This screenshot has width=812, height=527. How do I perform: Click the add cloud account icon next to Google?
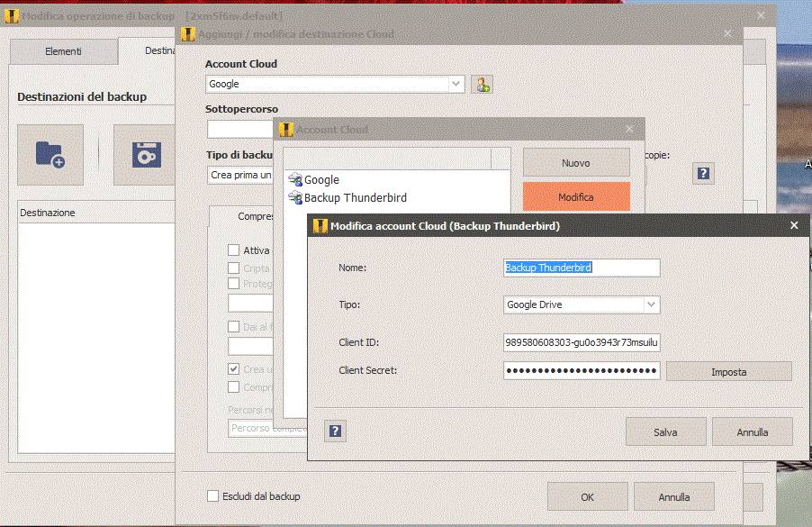pyautogui.click(x=483, y=85)
